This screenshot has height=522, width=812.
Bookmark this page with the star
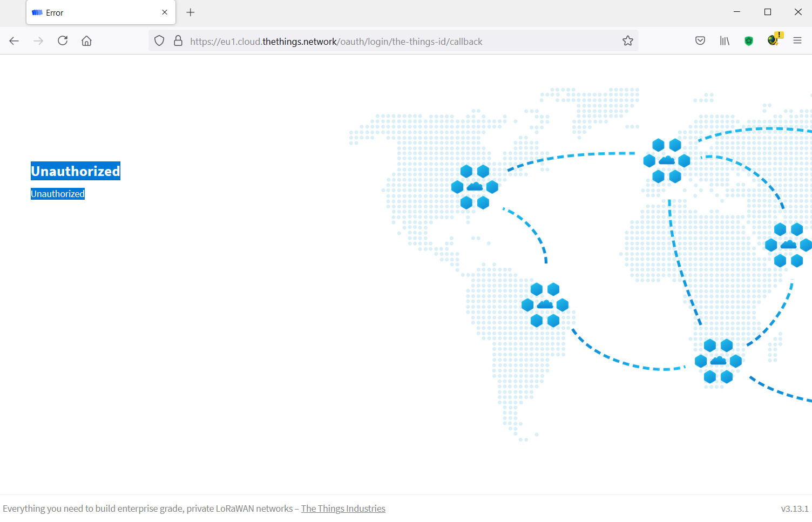tap(627, 41)
